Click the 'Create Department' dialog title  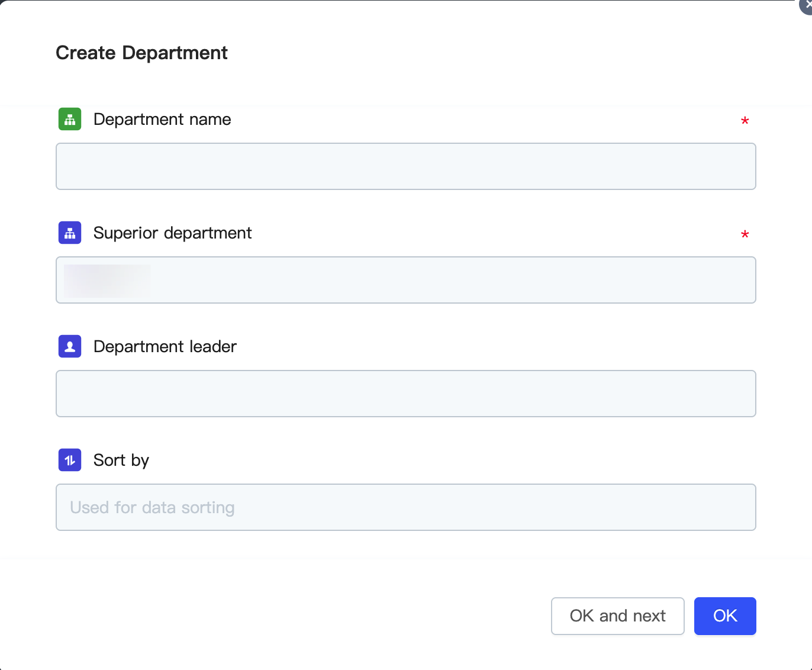click(141, 53)
